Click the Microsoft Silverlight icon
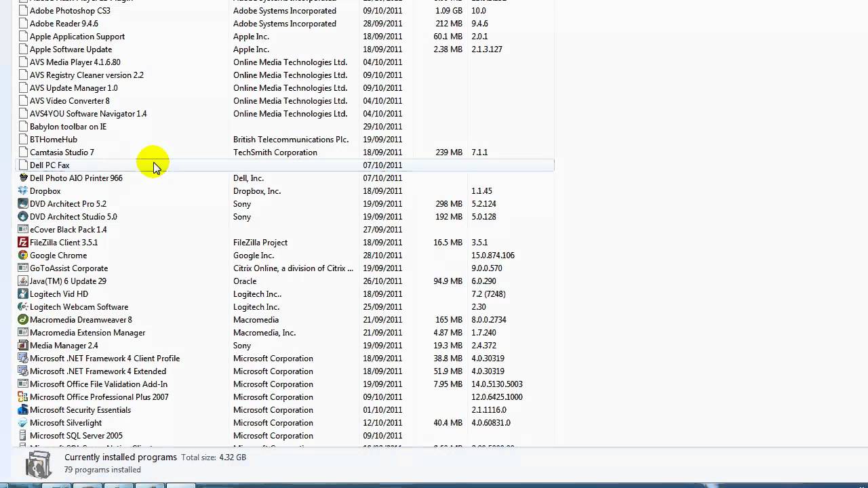This screenshot has width=868, height=488. [x=23, y=423]
